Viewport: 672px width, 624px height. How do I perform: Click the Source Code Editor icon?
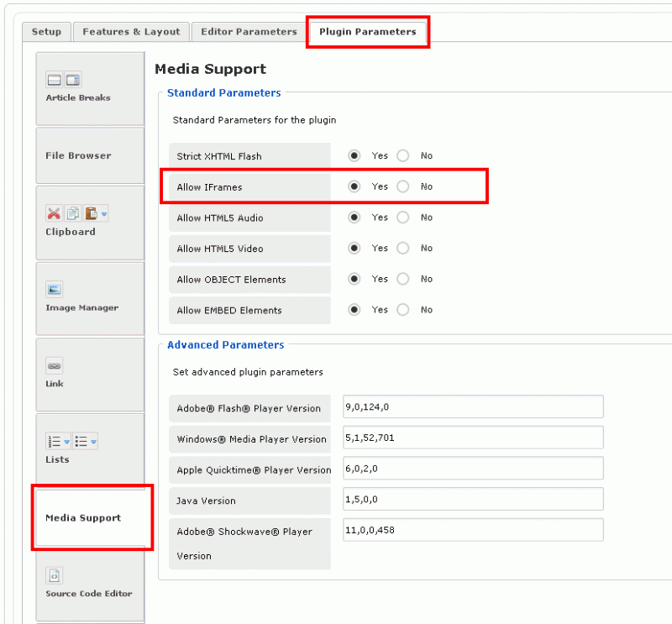point(54,576)
